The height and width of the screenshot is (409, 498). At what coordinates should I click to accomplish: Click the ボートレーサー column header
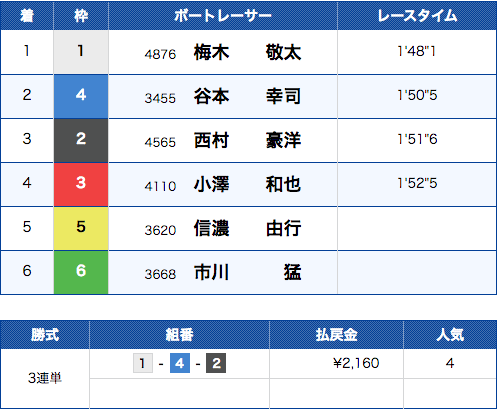pos(223,16)
